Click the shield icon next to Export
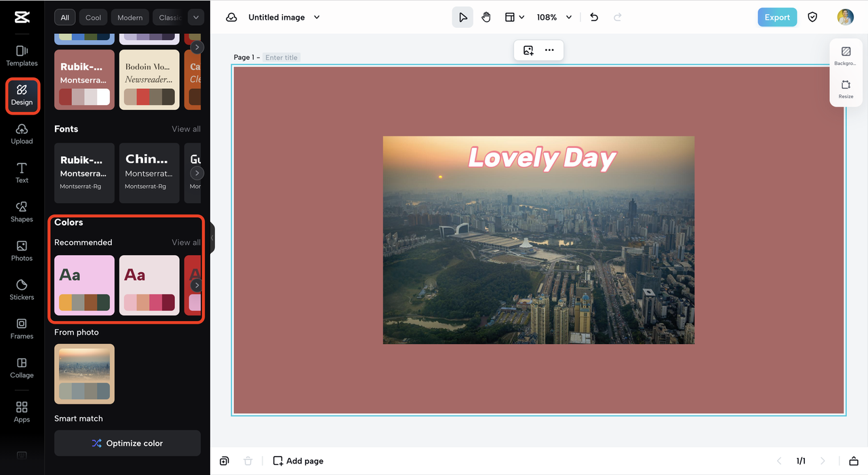868x475 pixels. tap(812, 17)
